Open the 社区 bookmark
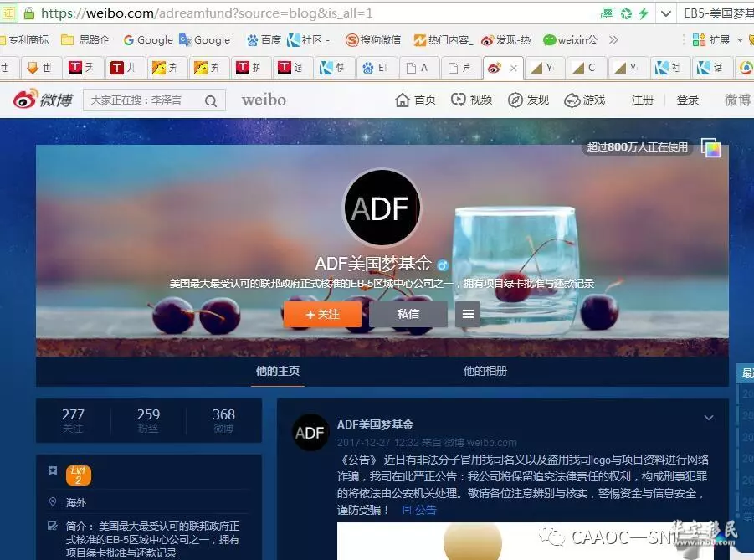754x560 pixels. tap(308, 40)
